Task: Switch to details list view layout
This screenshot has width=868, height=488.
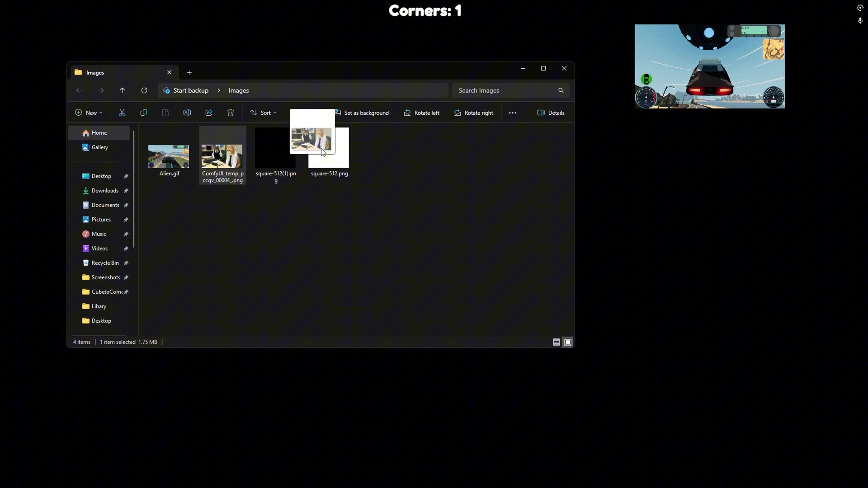Action: tap(557, 343)
